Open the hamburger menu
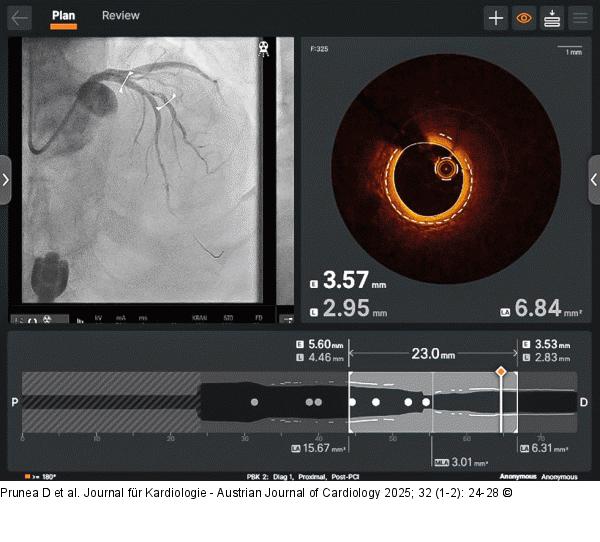The height and width of the screenshot is (542, 600). click(x=580, y=18)
